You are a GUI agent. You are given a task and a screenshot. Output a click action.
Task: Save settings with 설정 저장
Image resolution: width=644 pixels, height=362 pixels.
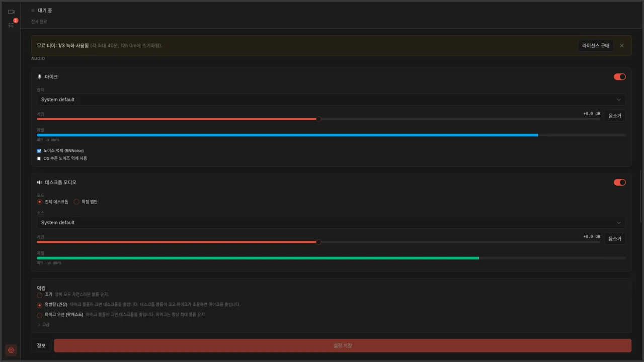343,345
